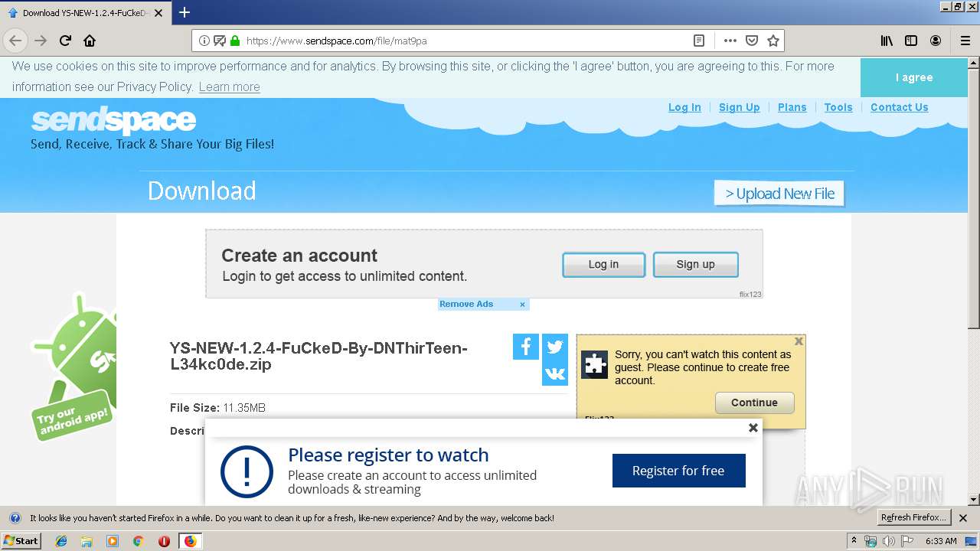
Task: Click Learn more in cookie notice
Action: pos(229,87)
